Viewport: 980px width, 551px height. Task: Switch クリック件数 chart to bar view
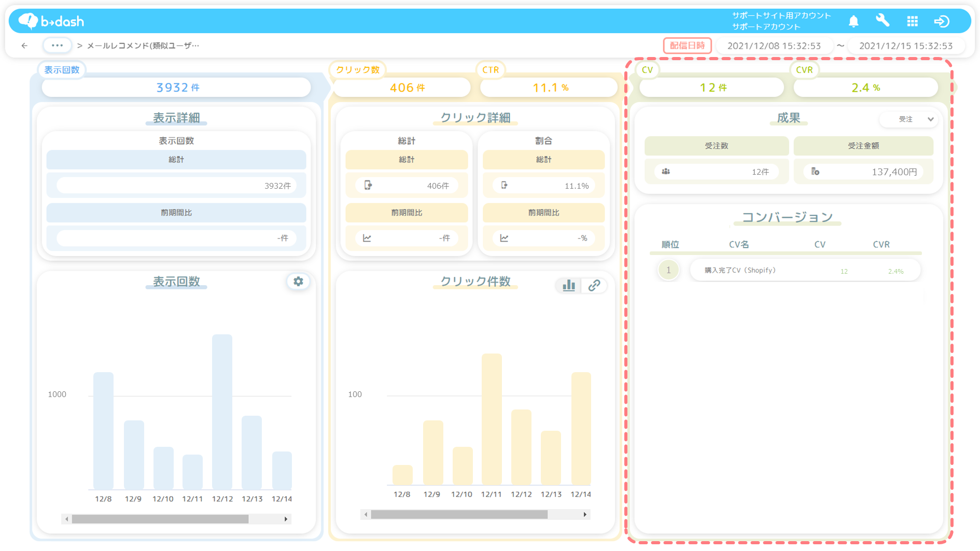[x=569, y=285]
